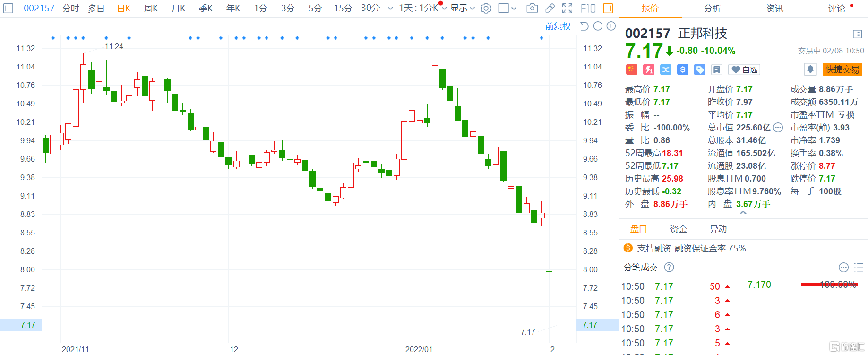Toggle the right quote panel
This screenshot has height=355, width=868.
click(608, 8)
